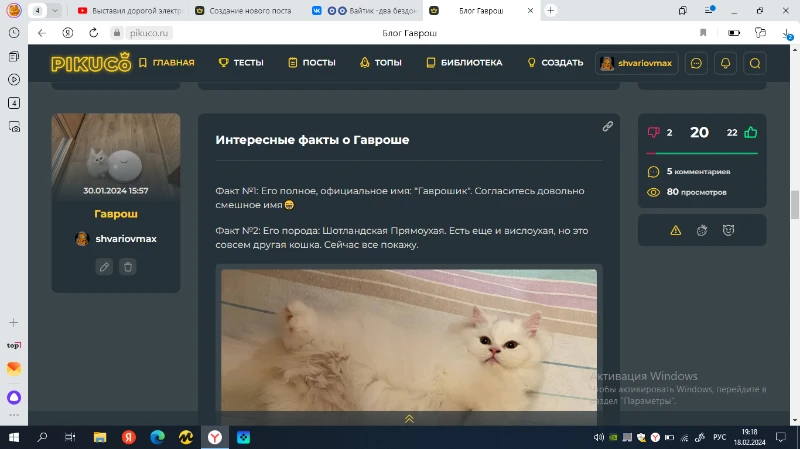Open browser downloads arrow icon

787,33
